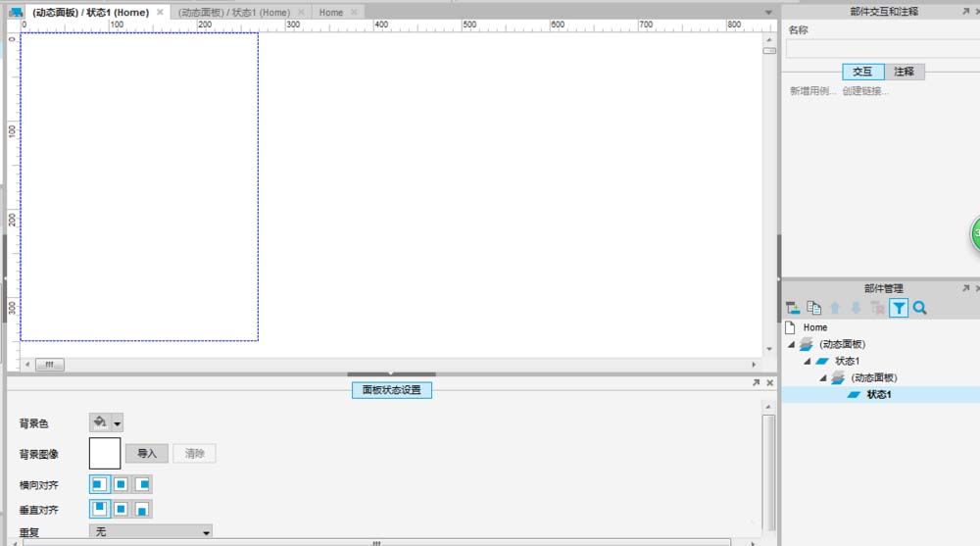Screen dimensions: 980x546
Task: Switch to the 交互 tab
Action: tap(862, 72)
